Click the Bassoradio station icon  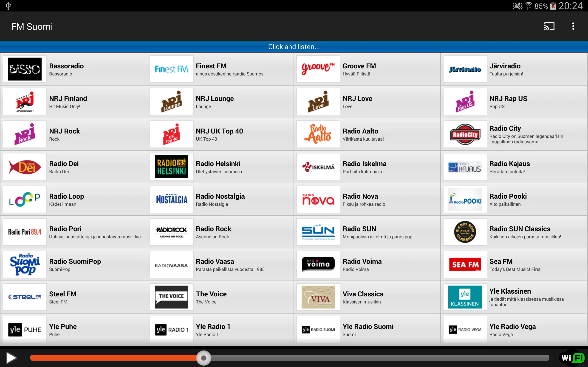coord(24,69)
